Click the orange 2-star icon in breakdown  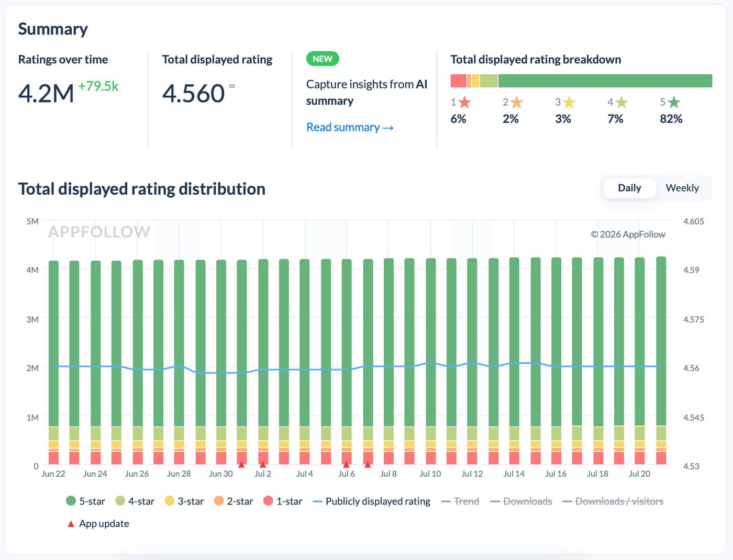pos(517,102)
